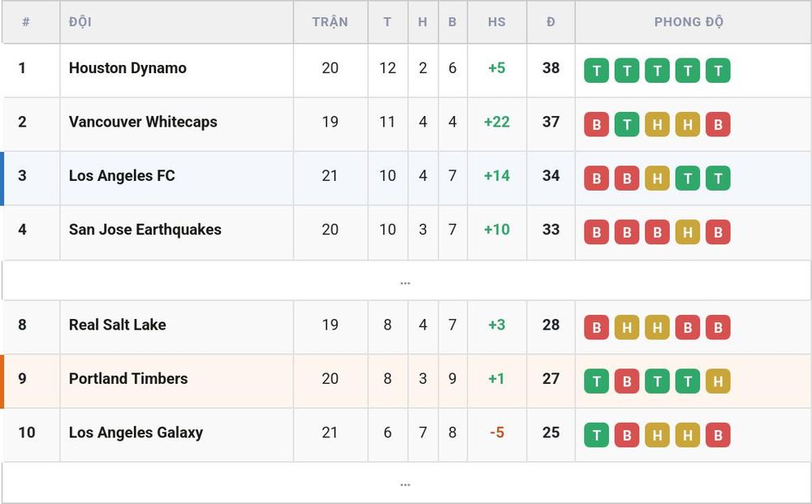Click San Jose Earthquakes' yellow H form badge
The image size is (812, 504).
[x=688, y=232]
